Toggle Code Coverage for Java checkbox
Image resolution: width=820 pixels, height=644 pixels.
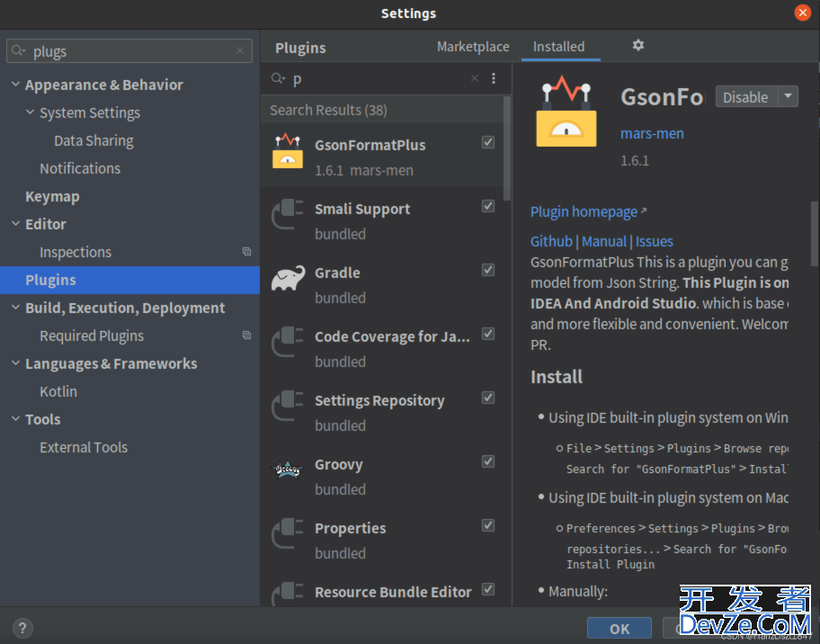click(488, 334)
